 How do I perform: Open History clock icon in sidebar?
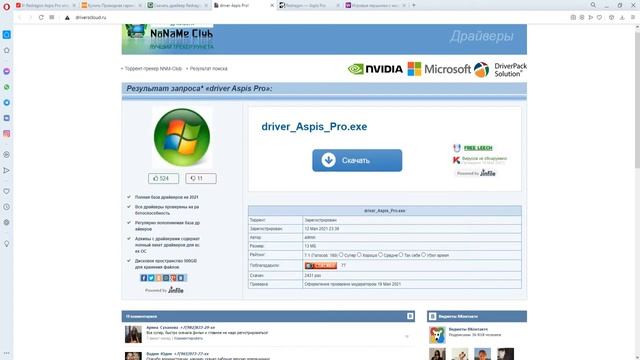coord(7,207)
